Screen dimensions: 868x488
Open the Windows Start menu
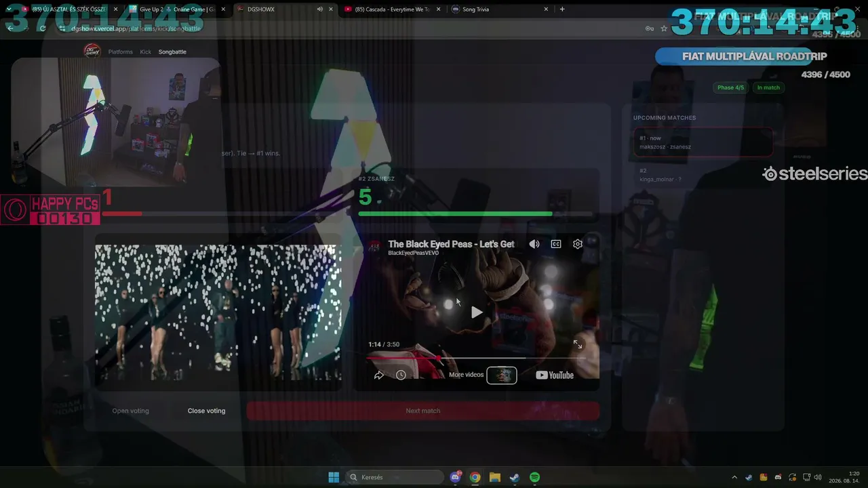pyautogui.click(x=334, y=477)
